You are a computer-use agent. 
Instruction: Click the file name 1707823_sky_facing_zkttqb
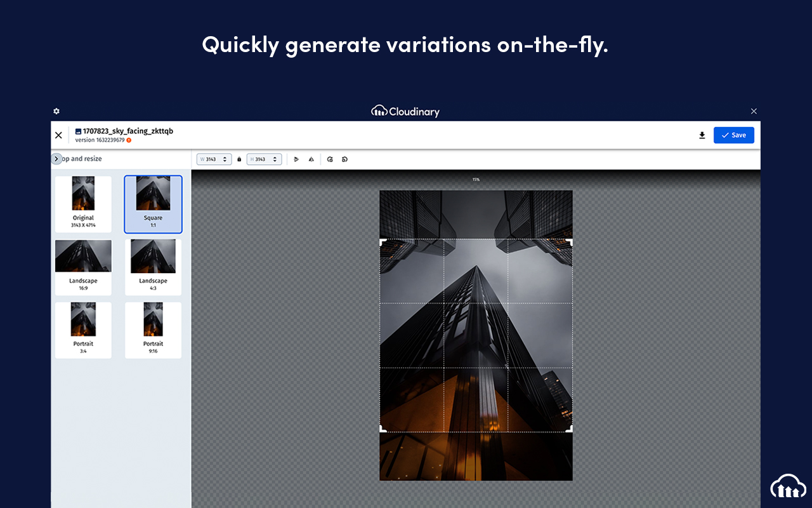click(x=128, y=131)
